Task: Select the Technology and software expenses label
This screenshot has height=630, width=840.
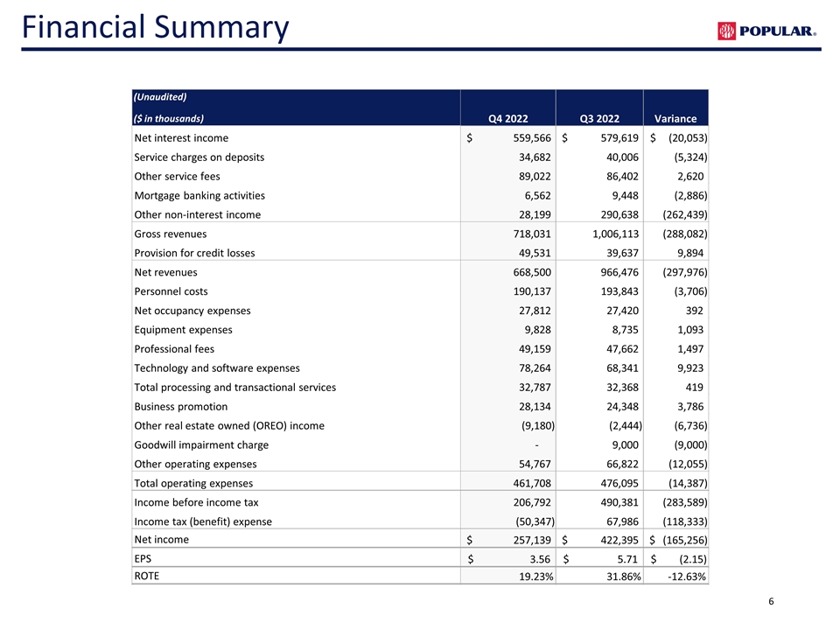Action: coord(216,368)
